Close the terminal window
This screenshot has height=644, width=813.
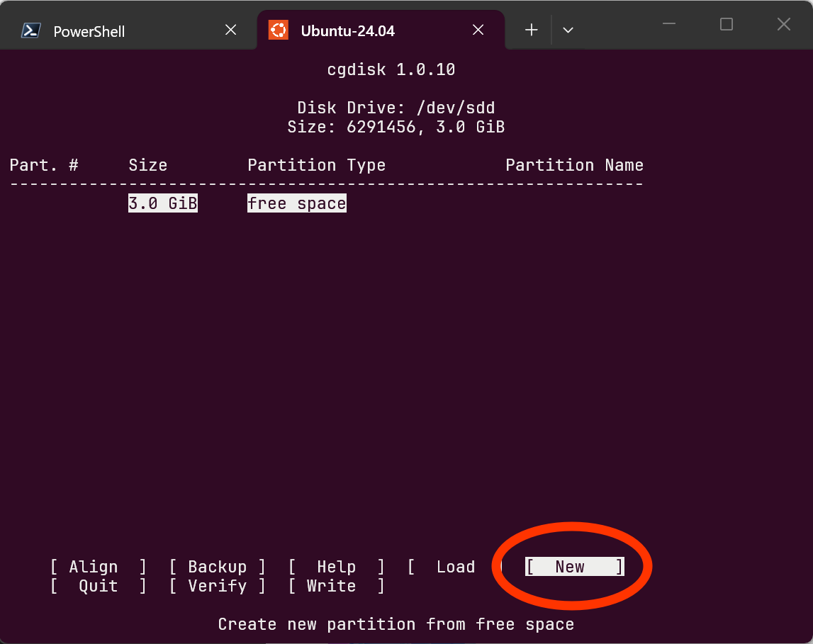783,24
